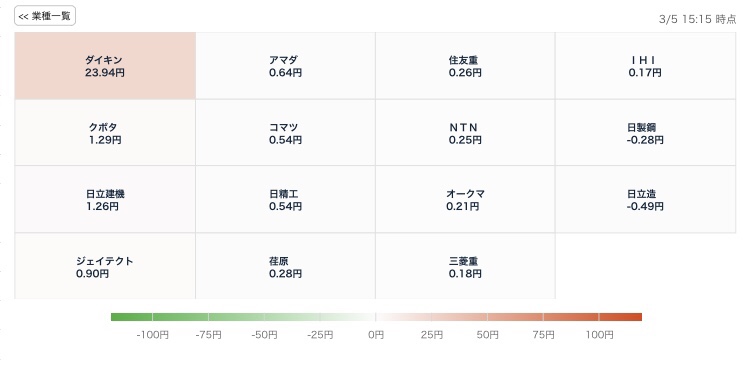Select the 日精工 0.54円 cell
The height and width of the screenshot is (370, 750).
coord(286,199)
